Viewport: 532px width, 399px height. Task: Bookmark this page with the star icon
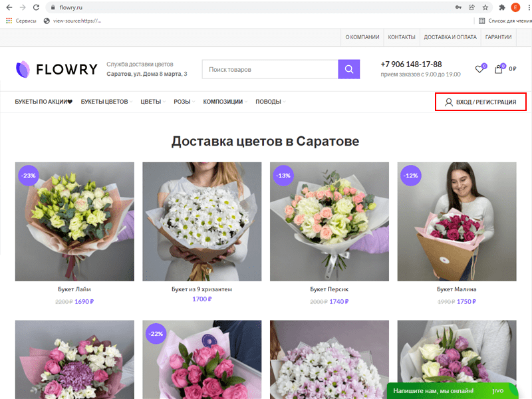pyautogui.click(x=485, y=7)
